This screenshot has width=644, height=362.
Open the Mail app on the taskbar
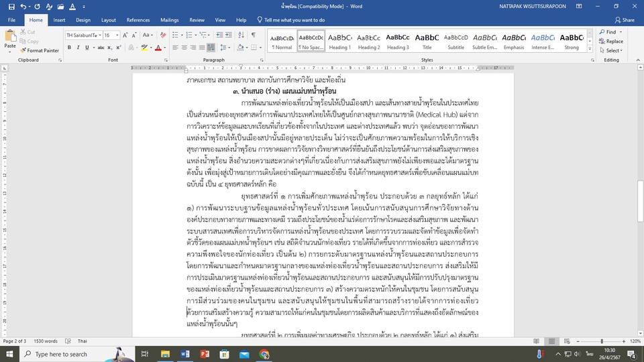[244, 354]
